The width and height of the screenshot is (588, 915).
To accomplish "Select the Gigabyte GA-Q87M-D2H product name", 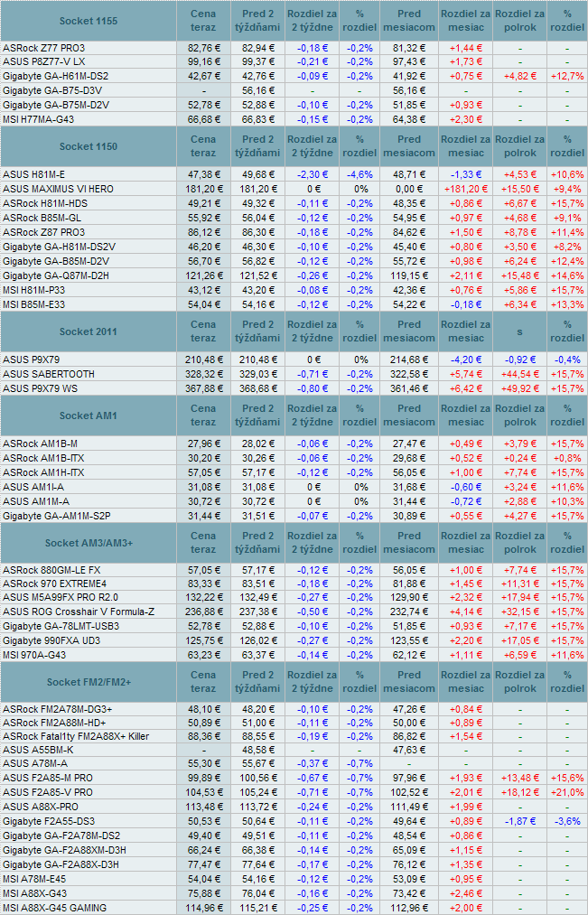I will tap(55, 275).
